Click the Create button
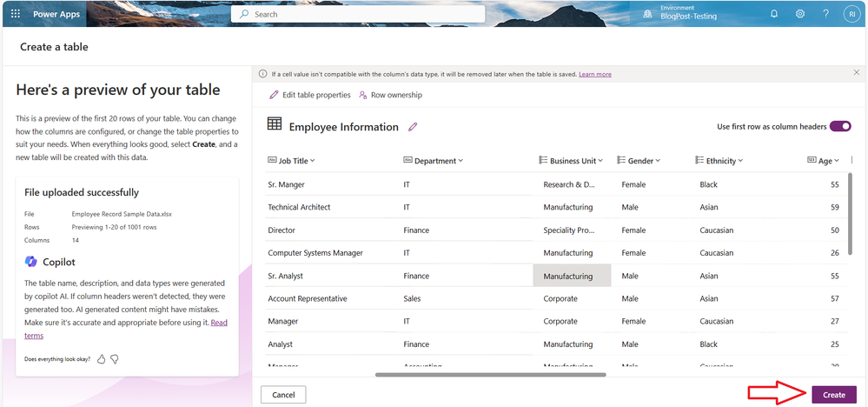Viewport: 868px width, 407px height. click(834, 395)
